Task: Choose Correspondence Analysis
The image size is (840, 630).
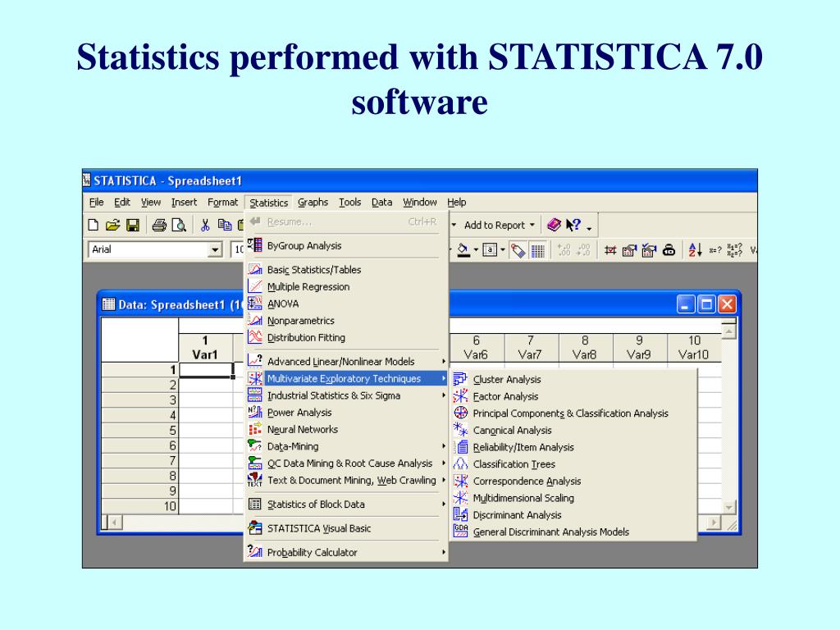Action: [573, 481]
